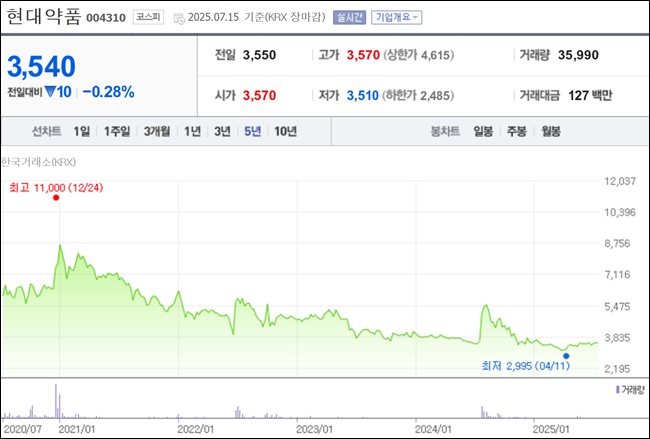Image resolution: width=650 pixels, height=439 pixels.
Task: Click the current price 3,540
Action: tap(41, 66)
